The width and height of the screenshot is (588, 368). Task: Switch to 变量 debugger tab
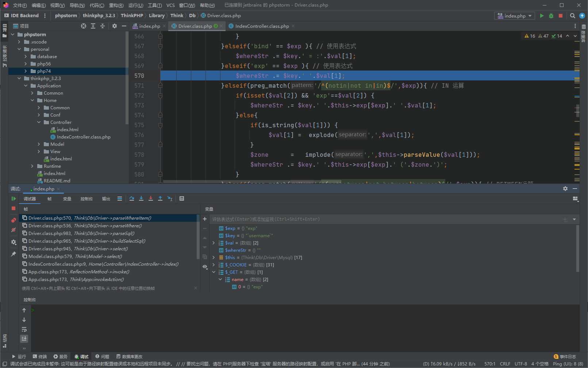pos(67,199)
